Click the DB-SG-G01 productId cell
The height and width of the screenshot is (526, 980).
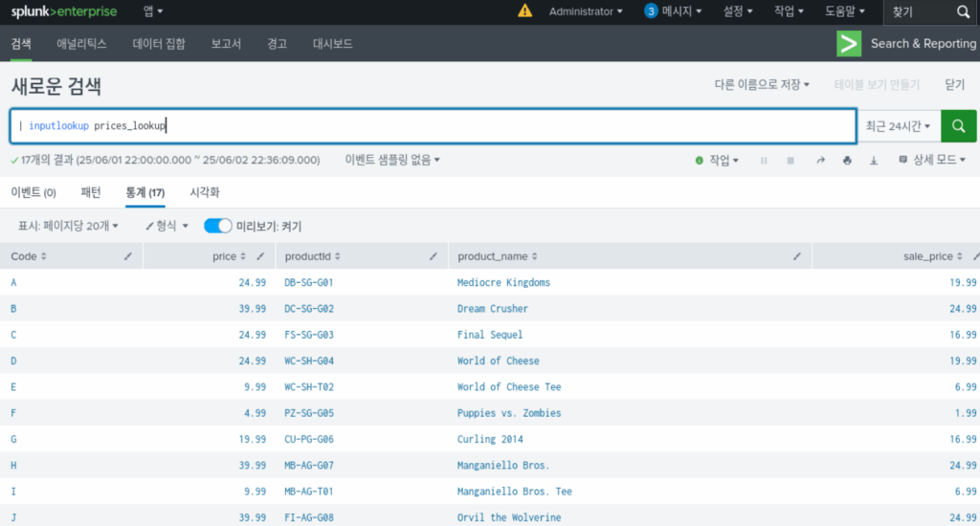(309, 282)
